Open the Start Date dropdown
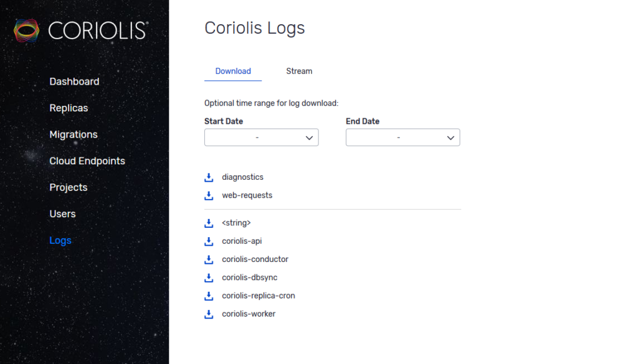This screenshot has width=638, height=364. point(261,138)
